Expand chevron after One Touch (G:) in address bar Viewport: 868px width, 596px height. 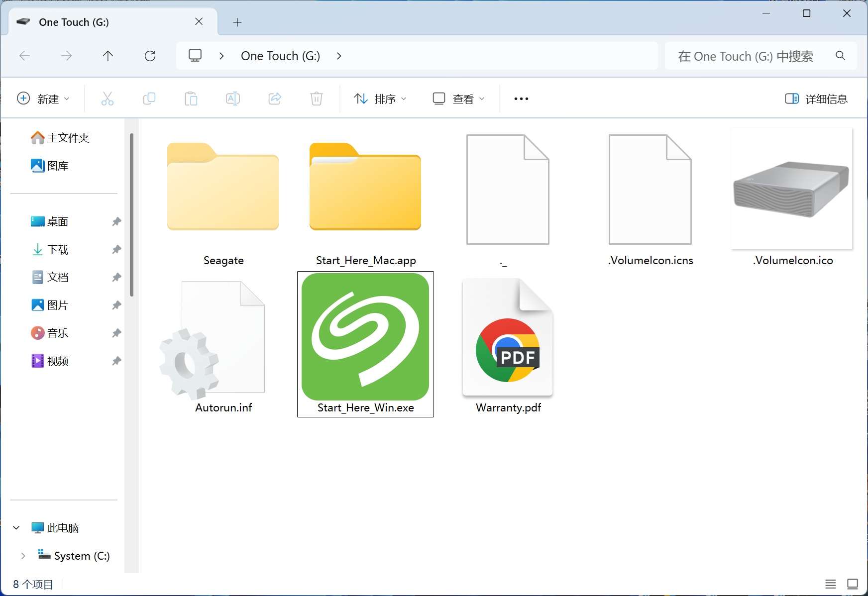[x=339, y=56]
